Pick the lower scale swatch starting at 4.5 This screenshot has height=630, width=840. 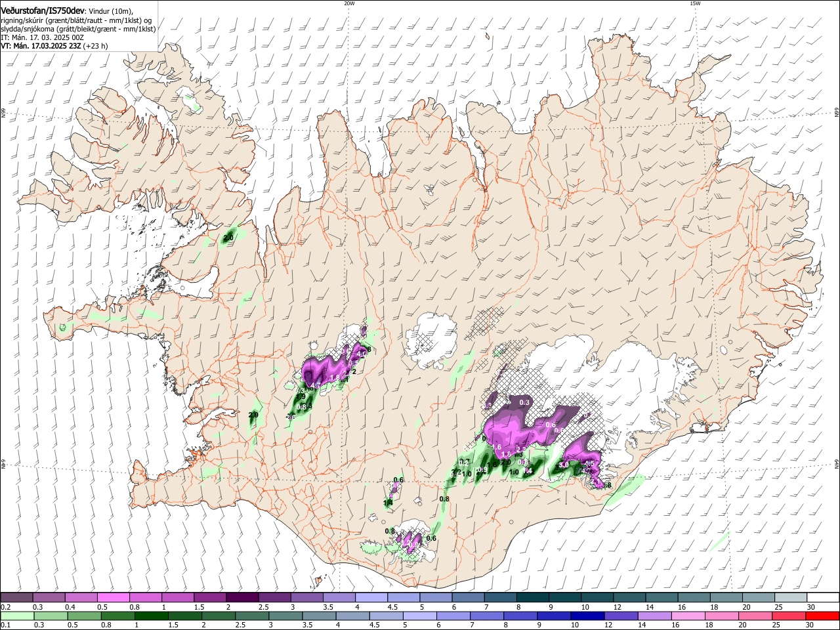(386, 616)
